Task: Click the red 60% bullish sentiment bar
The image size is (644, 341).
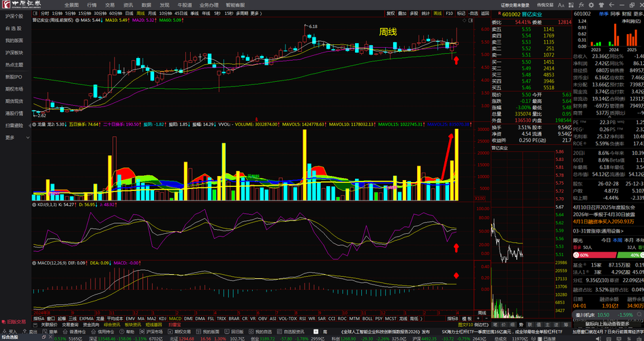Action: [x=595, y=254]
